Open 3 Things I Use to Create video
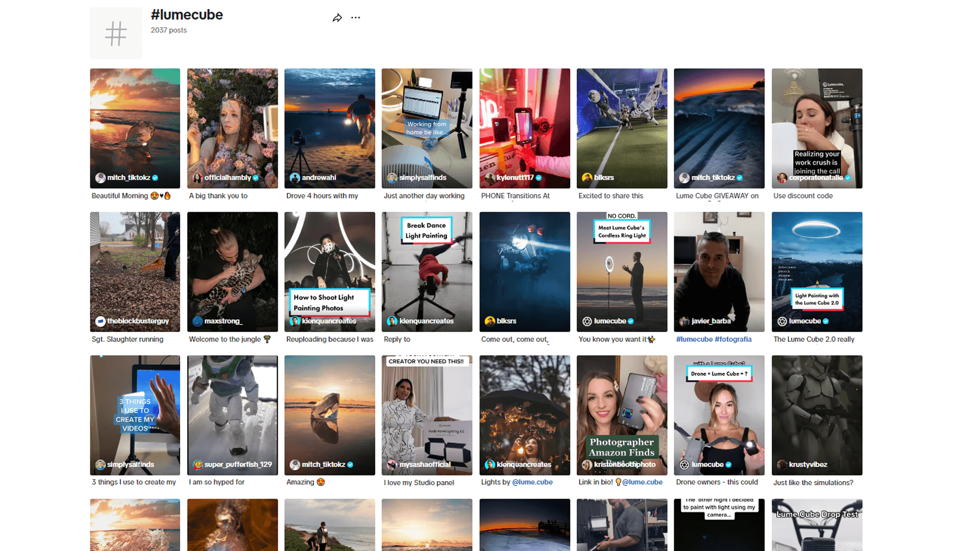The width and height of the screenshot is (980, 551). [x=135, y=415]
